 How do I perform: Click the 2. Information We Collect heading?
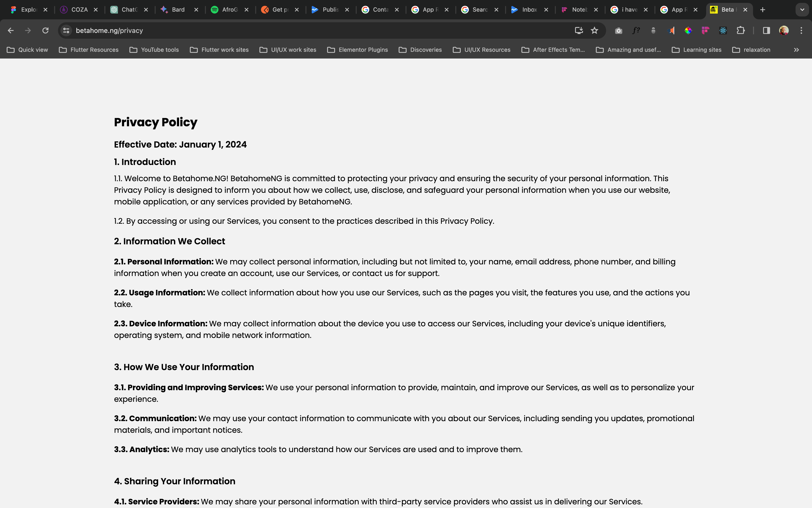click(x=169, y=241)
